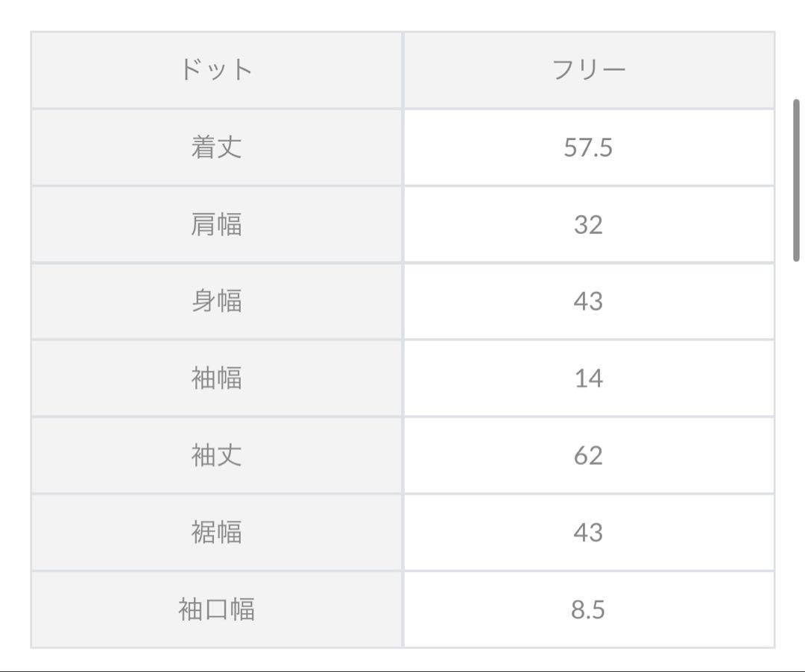Image resolution: width=805 pixels, height=672 pixels.
Task: Click the 8.5 cuff width value
Action: pyautogui.click(x=589, y=609)
